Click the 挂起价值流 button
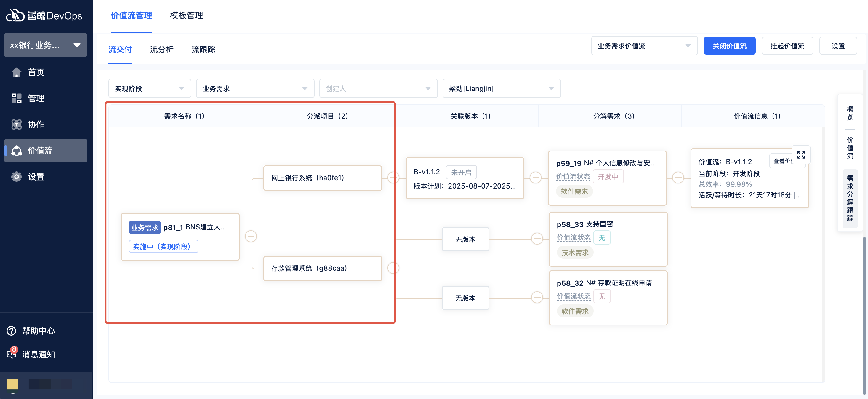Image resolution: width=868 pixels, height=399 pixels. point(787,46)
